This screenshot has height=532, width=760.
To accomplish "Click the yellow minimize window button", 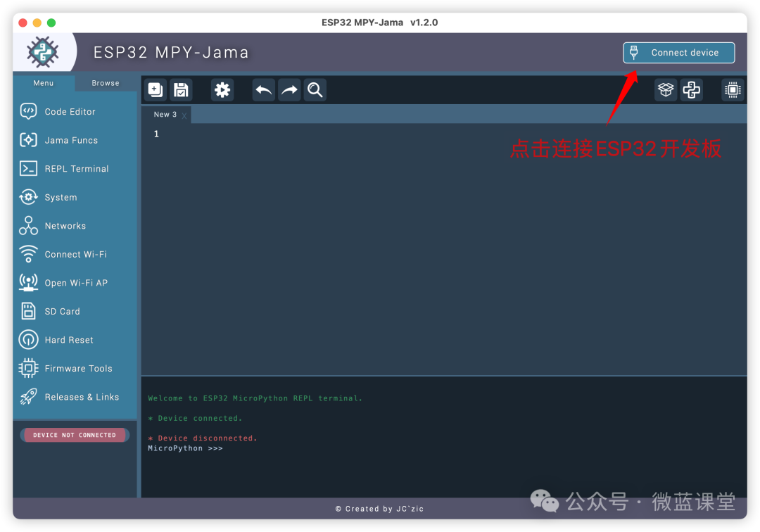I will pyautogui.click(x=37, y=23).
